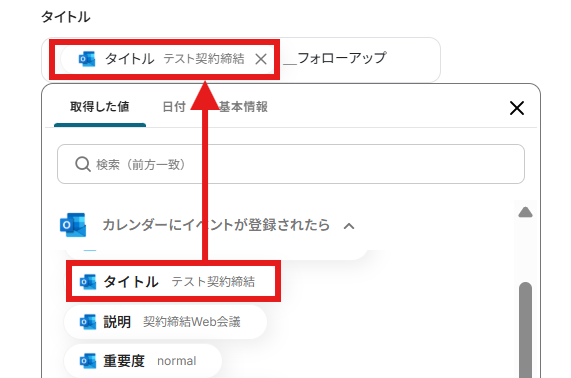Select タイトル テスト契約締結 from the value list
The width and height of the screenshot is (571, 378).
pyautogui.click(x=173, y=281)
